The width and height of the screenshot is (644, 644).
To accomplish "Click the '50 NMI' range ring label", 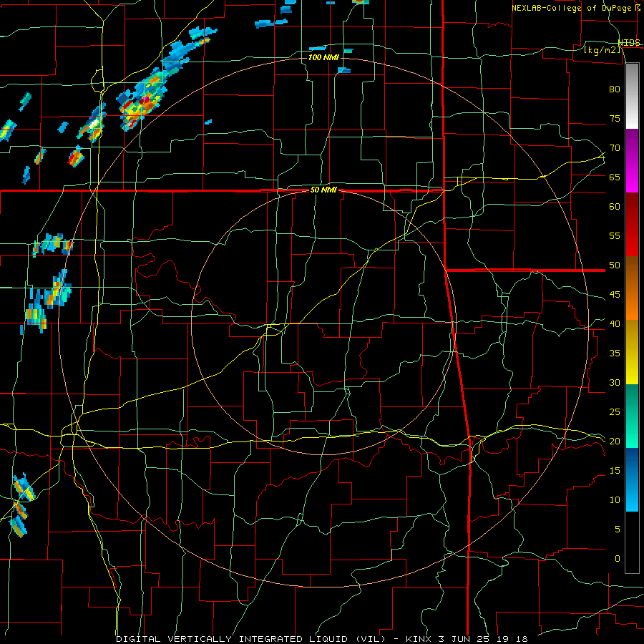I will pyautogui.click(x=323, y=190).
